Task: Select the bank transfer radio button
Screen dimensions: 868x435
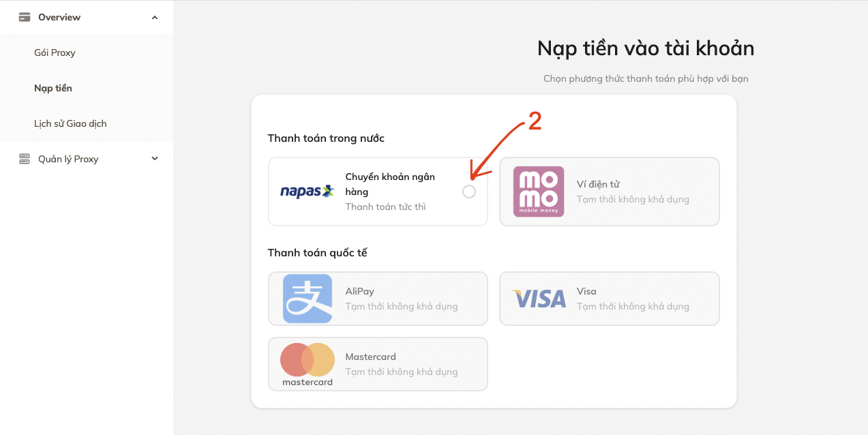Action: [x=468, y=192]
